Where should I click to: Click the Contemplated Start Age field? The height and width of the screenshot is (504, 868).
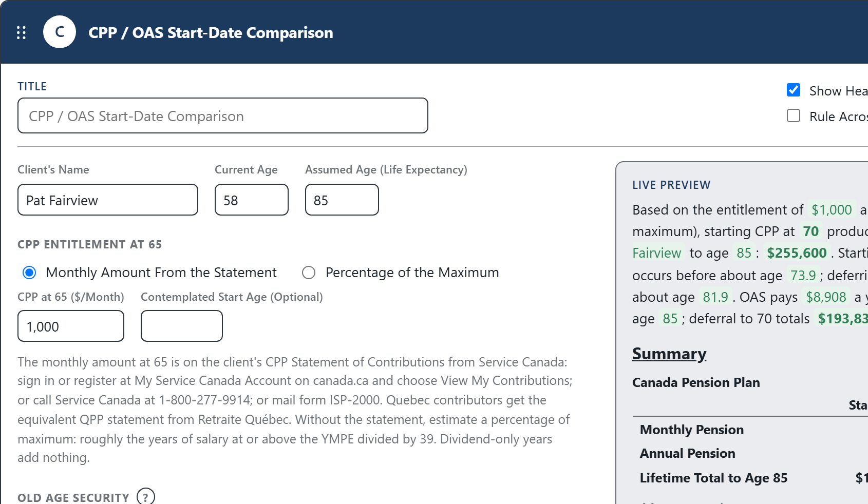click(182, 326)
